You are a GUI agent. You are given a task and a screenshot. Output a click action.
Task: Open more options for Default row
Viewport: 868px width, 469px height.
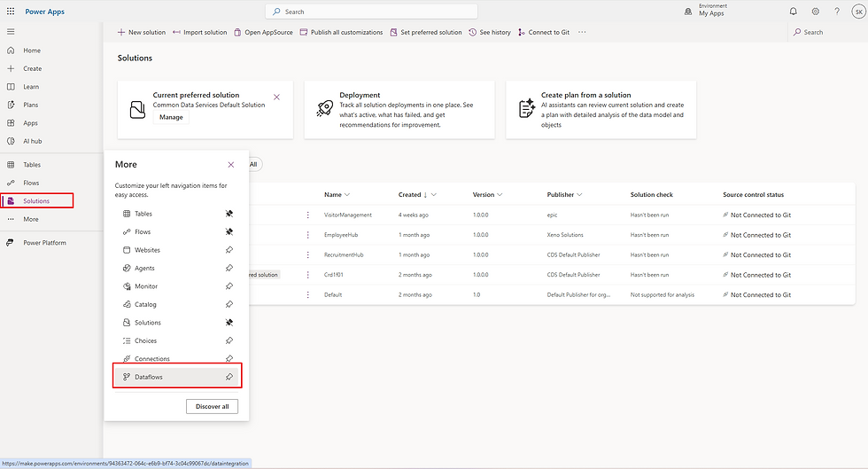[x=308, y=295]
